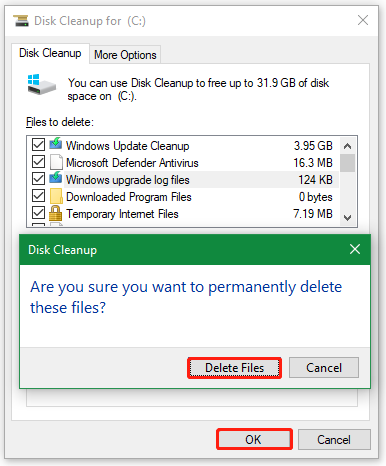Click the Downloaded Program Files folder icon
The width and height of the screenshot is (386, 466).
pos(56,196)
